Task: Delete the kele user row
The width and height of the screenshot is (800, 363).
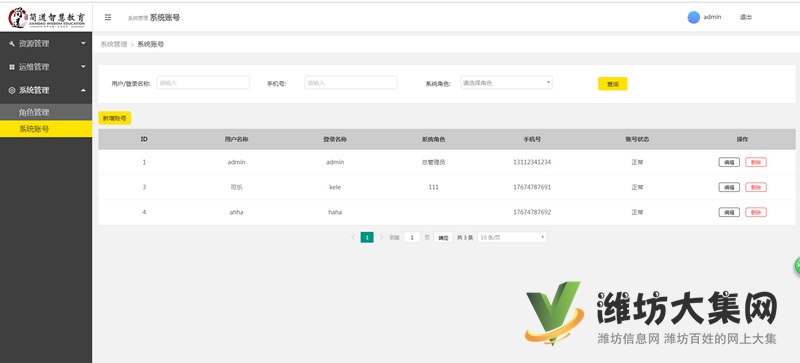Action: [x=756, y=187]
